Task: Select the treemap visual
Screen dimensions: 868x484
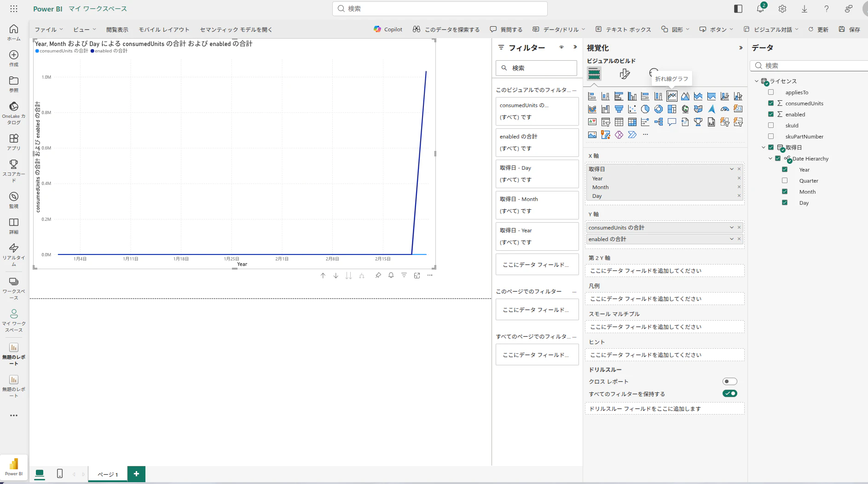Action: click(672, 109)
